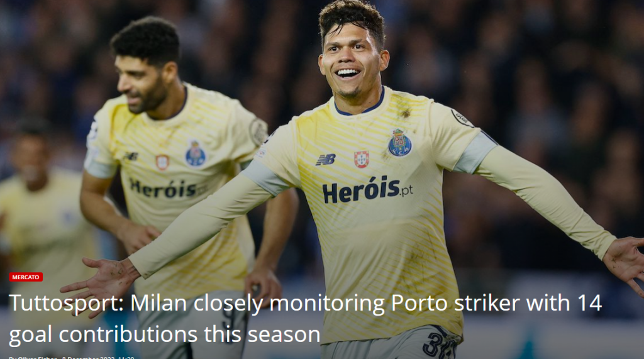Click Heróis sponsor text on bearded player's shirt
This screenshot has height=359, width=644.
point(167,189)
